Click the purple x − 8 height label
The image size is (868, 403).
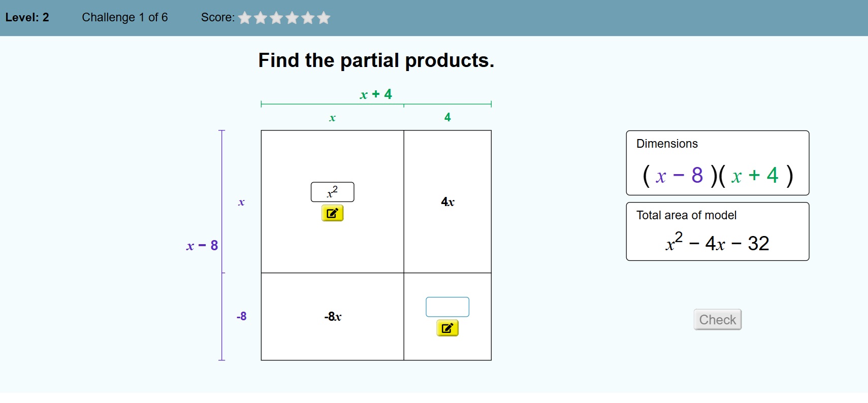pos(202,246)
